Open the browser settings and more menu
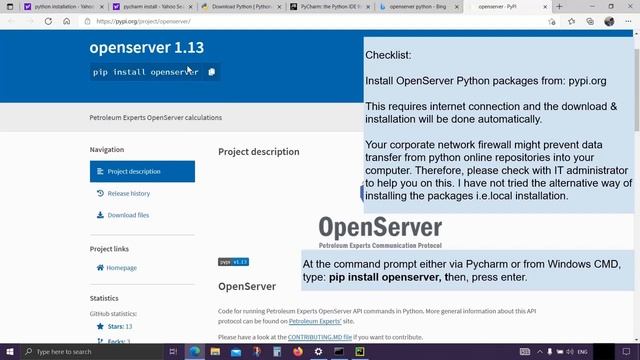 628,21
